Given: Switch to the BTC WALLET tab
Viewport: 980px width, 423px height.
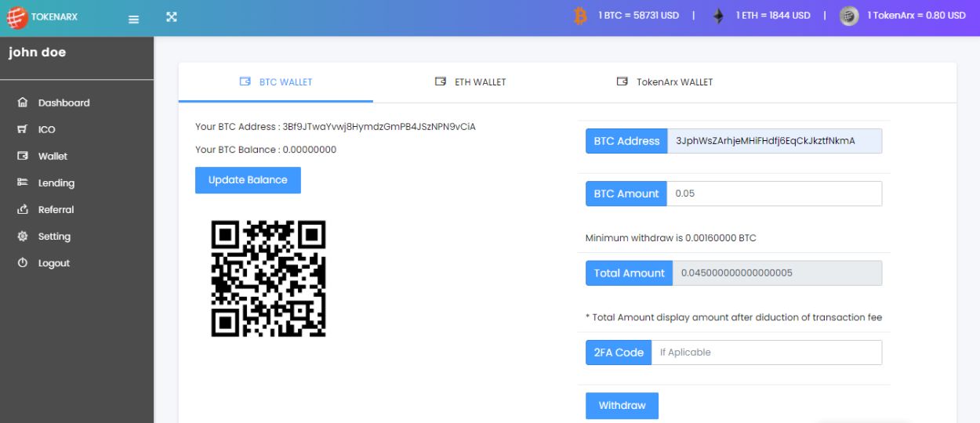Looking at the screenshot, I should pyautogui.click(x=276, y=82).
